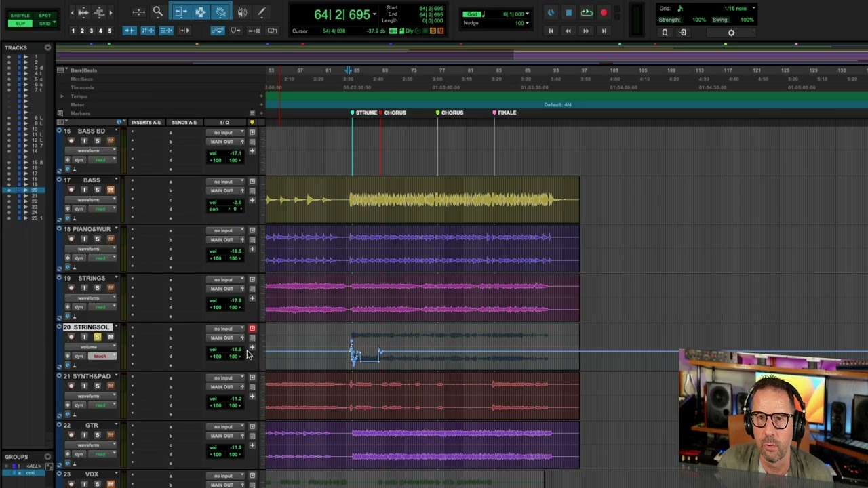Click the Online sync clock button
Screen dimensions: 868x488
[x=551, y=12]
